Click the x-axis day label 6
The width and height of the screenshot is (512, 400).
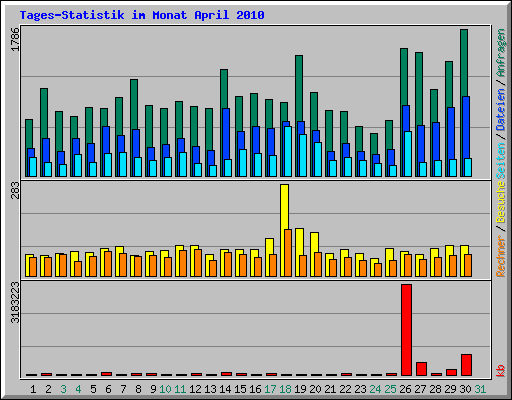pos(108,389)
